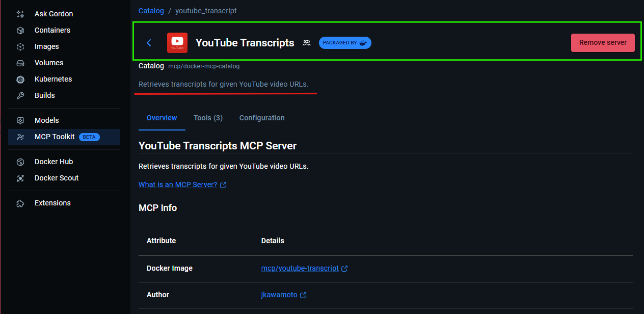Click the Extensions puzzle icon
This screenshot has height=314, width=644.
point(20,203)
